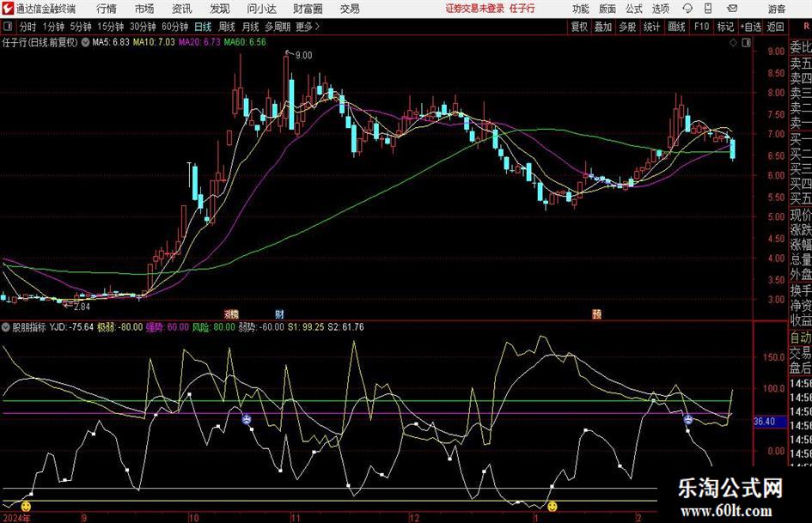This screenshot has width=812, height=523.
Task: Click the red R icon at the far right
Action: point(807,27)
